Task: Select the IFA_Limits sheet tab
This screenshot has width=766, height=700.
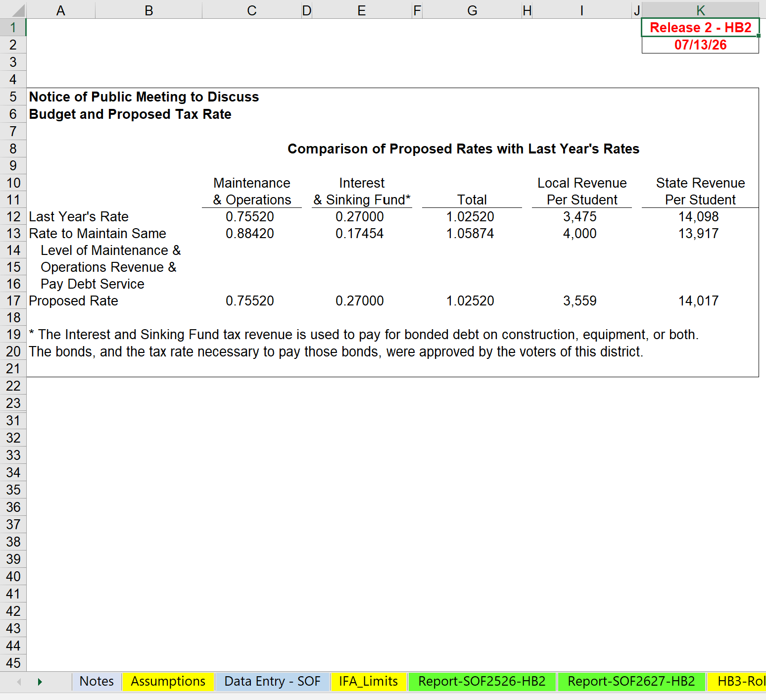Action: coord(368,681)
